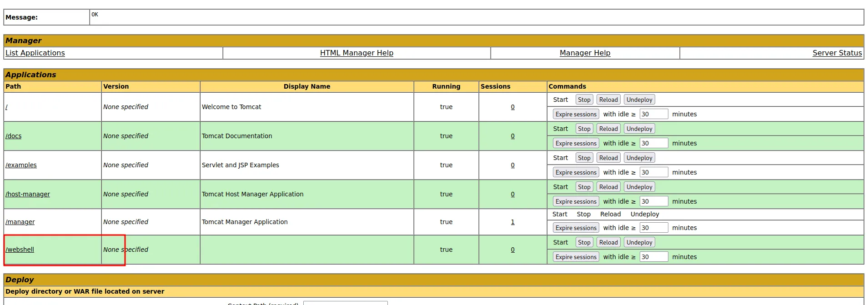The image size is (868, 305).
Task: Stop the /docs application
Action: [584, 129]
